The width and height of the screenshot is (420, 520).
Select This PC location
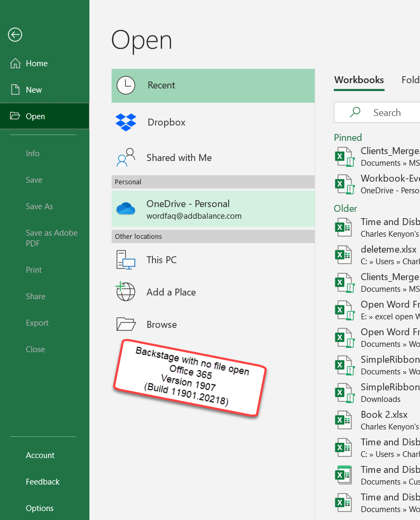[x=213, y=259]
